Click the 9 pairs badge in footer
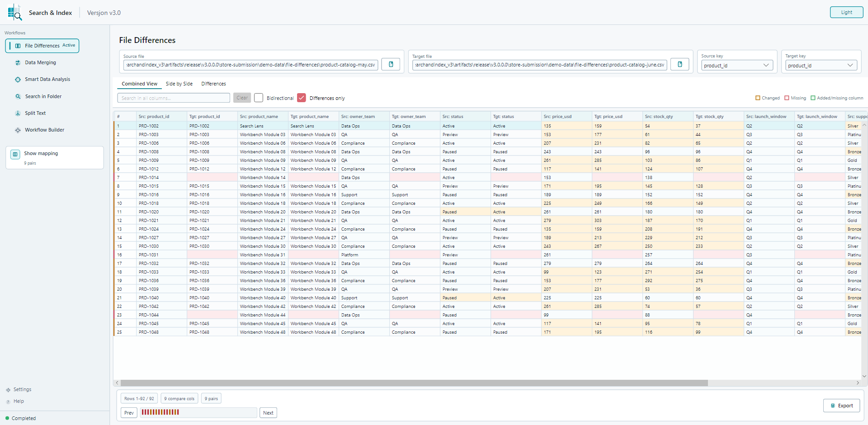Screen dimensions: 868x425 (211, 399)
